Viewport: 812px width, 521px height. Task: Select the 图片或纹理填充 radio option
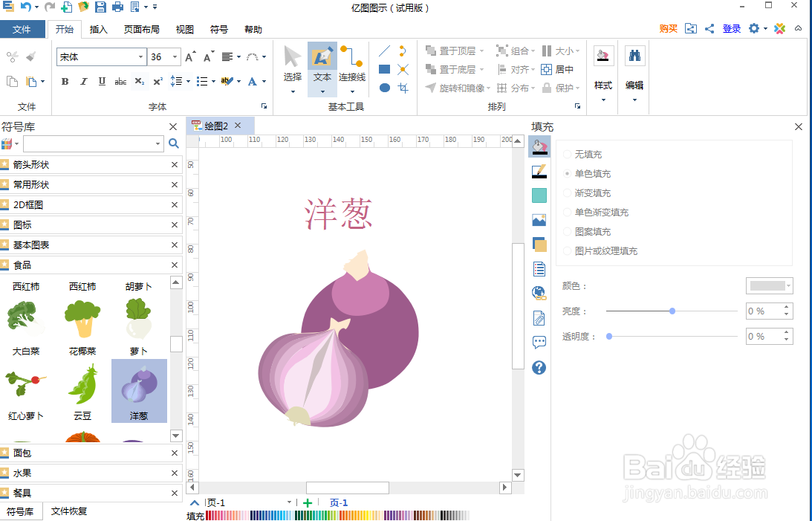click(568, 251)
